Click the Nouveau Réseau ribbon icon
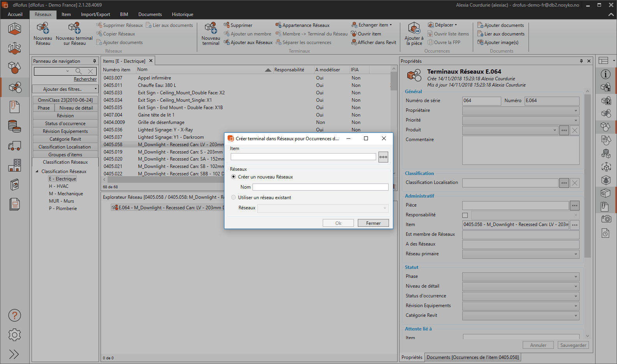The height and width of the screenshot is (364, 617). [x=42, y=29]
